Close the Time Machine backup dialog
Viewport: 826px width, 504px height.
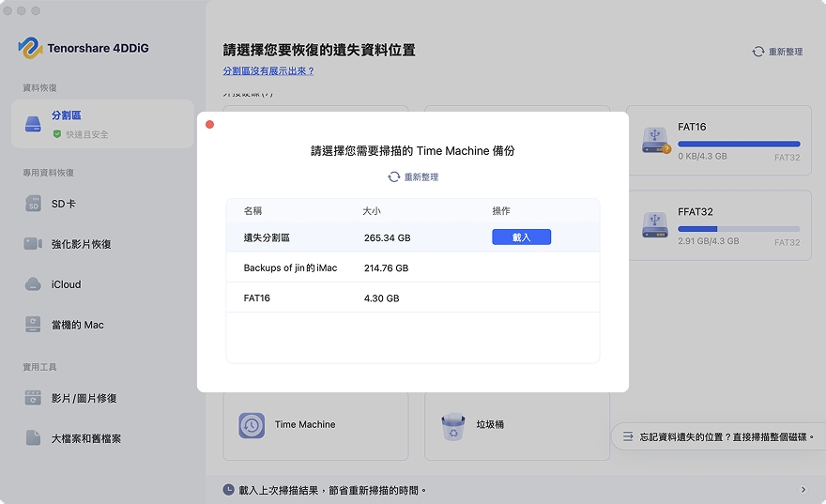(x=209, y=124)
